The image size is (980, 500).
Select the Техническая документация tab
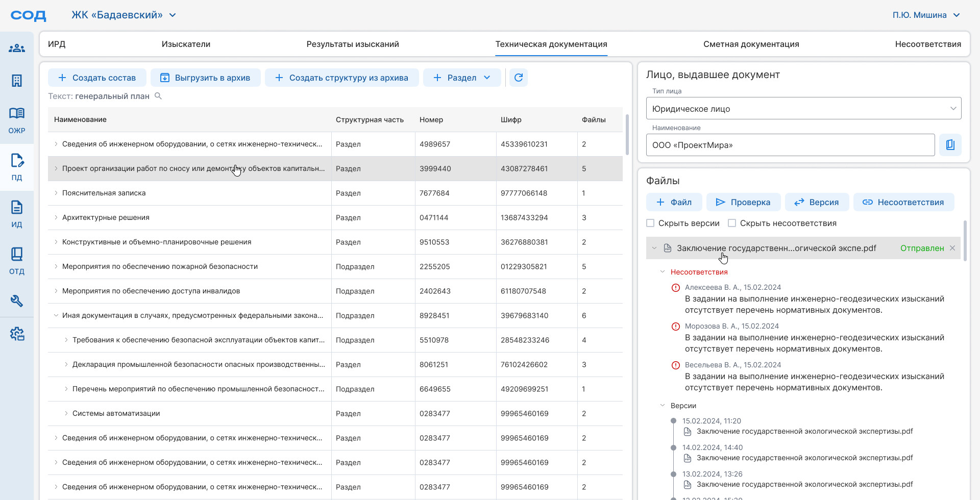click(551, 44)
